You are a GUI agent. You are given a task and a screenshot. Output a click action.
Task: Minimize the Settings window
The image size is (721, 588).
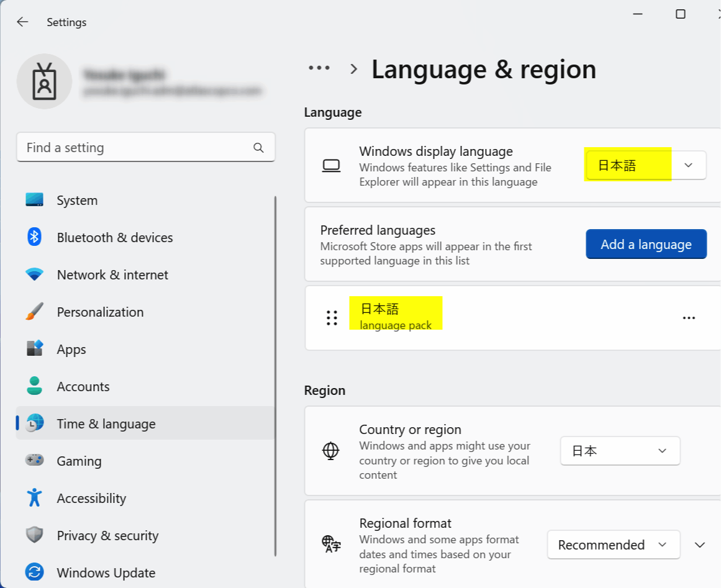point(638,14)
